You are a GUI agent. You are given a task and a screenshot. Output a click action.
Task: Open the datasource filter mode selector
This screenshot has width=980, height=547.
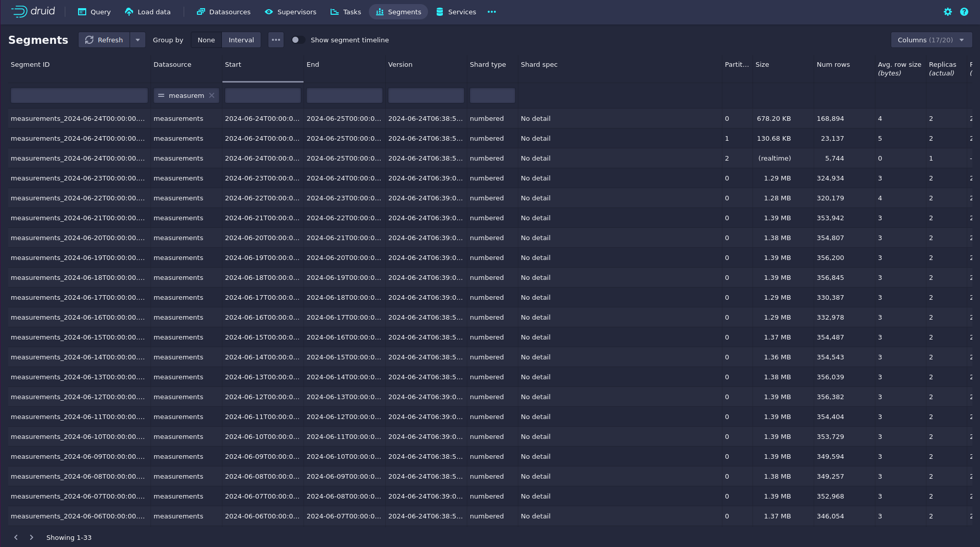161,95
